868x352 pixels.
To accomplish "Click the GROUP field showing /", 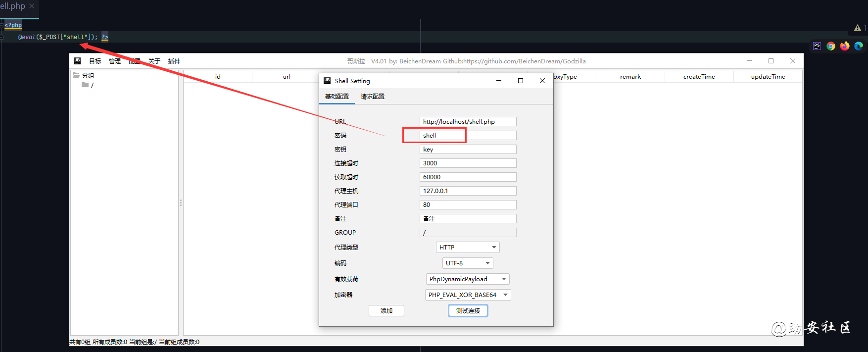I will [x=468, y=232].
